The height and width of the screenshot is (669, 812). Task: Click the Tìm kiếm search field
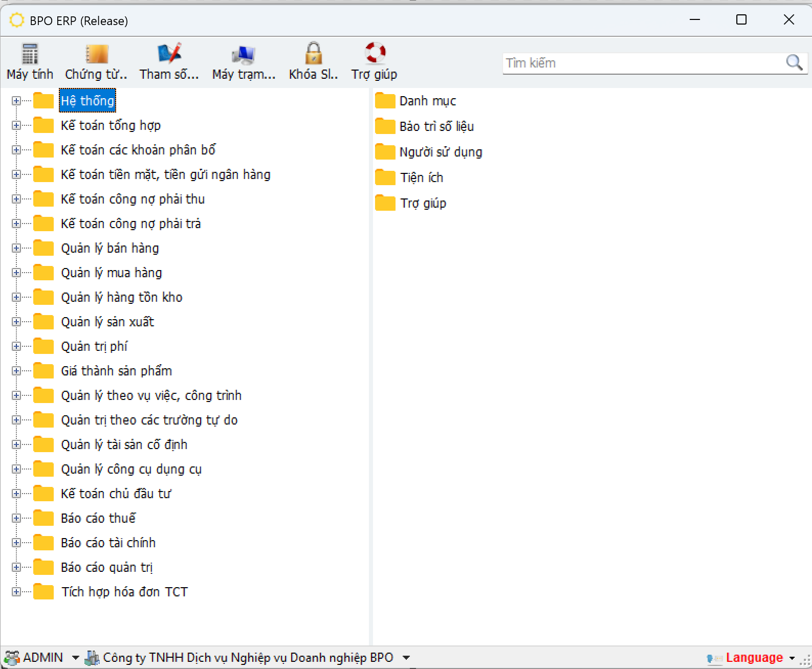[642, 63]
